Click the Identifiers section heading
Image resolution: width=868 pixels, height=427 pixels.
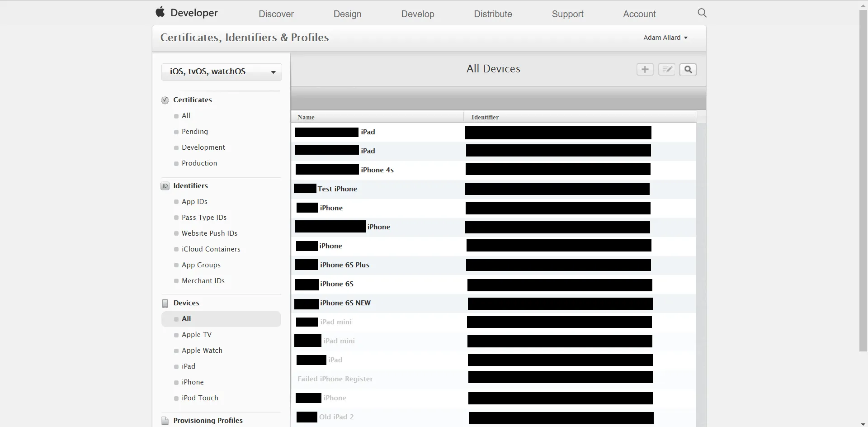point(191,186)
